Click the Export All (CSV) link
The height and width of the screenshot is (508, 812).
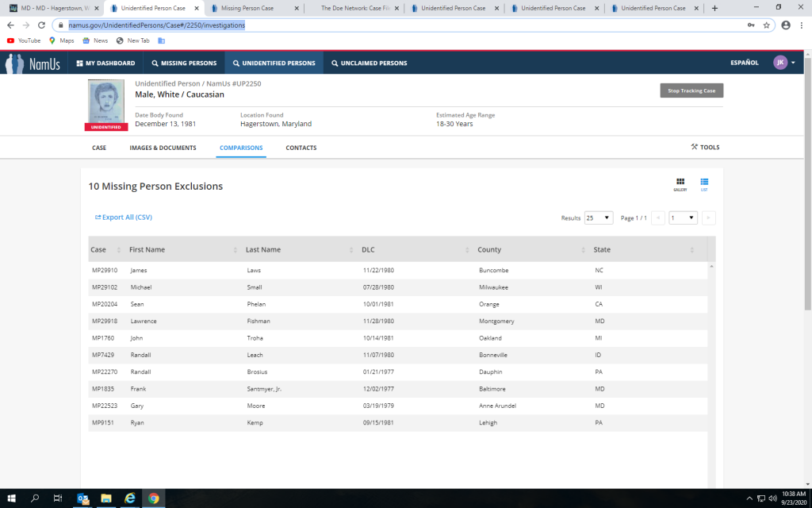point(124,217)
